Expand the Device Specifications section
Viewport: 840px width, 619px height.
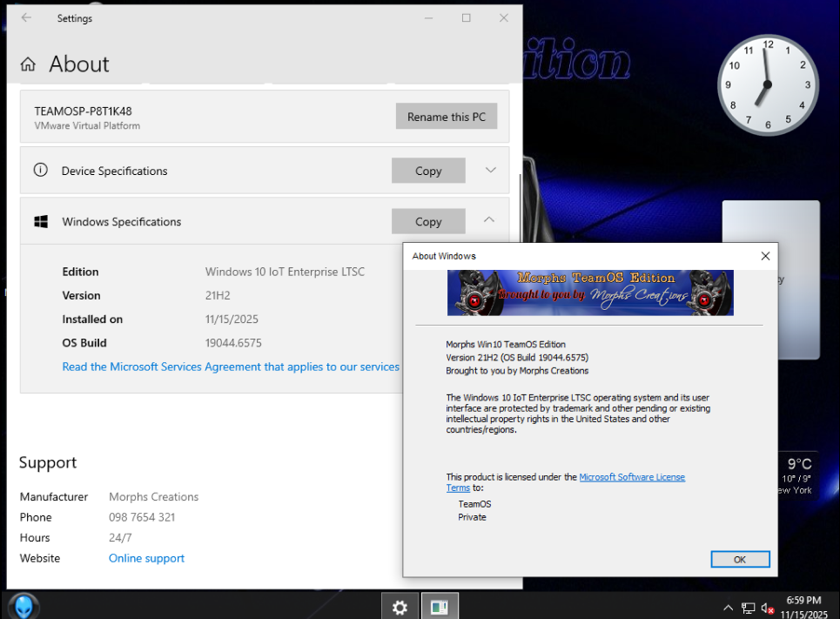click(490, 171)
